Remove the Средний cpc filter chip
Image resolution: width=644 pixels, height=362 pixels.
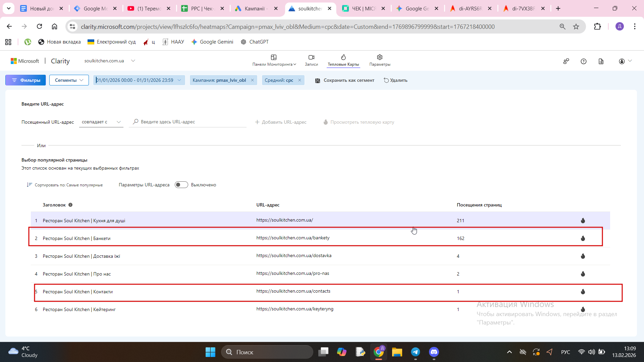coord(300,80)
